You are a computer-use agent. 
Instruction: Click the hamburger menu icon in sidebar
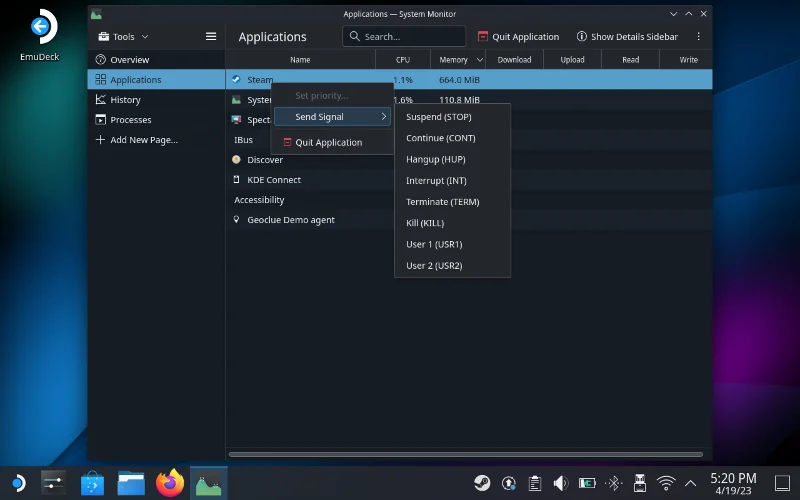(x=211, y=37)
